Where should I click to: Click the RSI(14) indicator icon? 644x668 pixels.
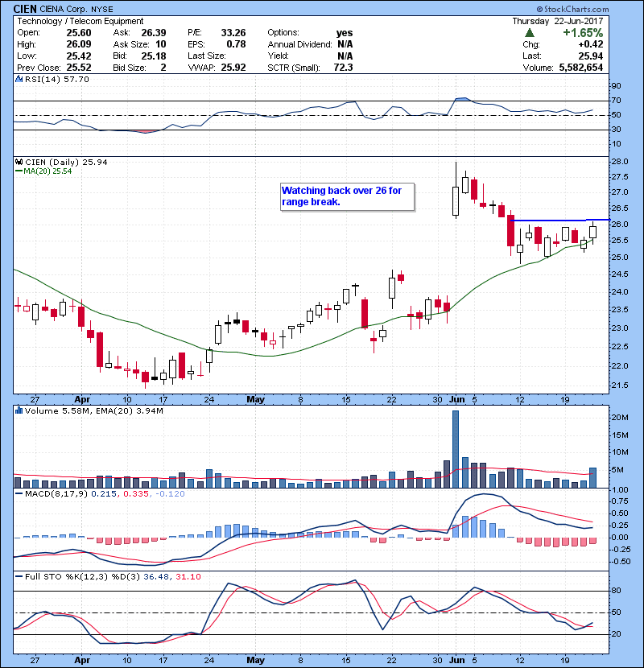pos(19,79)
